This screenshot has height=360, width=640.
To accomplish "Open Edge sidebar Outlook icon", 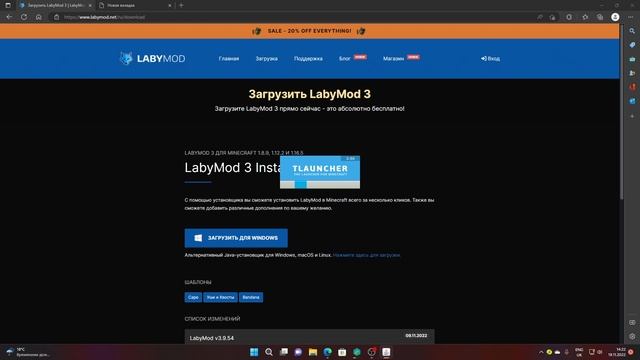I will [632, 101].
